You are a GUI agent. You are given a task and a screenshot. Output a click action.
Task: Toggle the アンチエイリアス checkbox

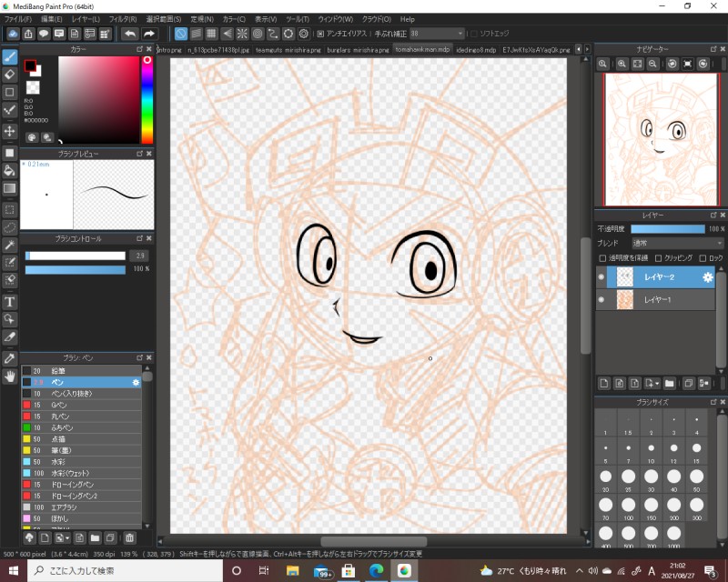pyautogui.click(x=320, y=34)
